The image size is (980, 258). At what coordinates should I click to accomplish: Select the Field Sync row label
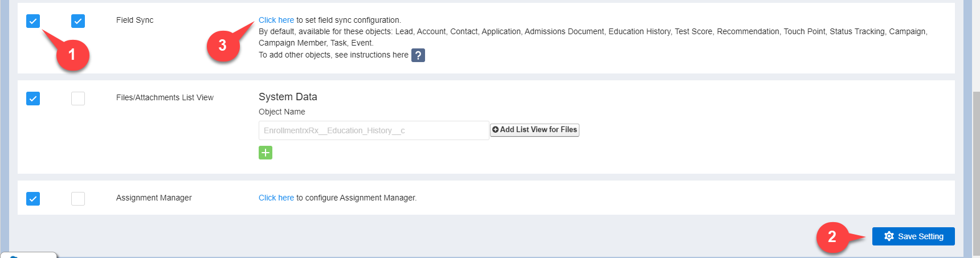(x=134, y=20)
